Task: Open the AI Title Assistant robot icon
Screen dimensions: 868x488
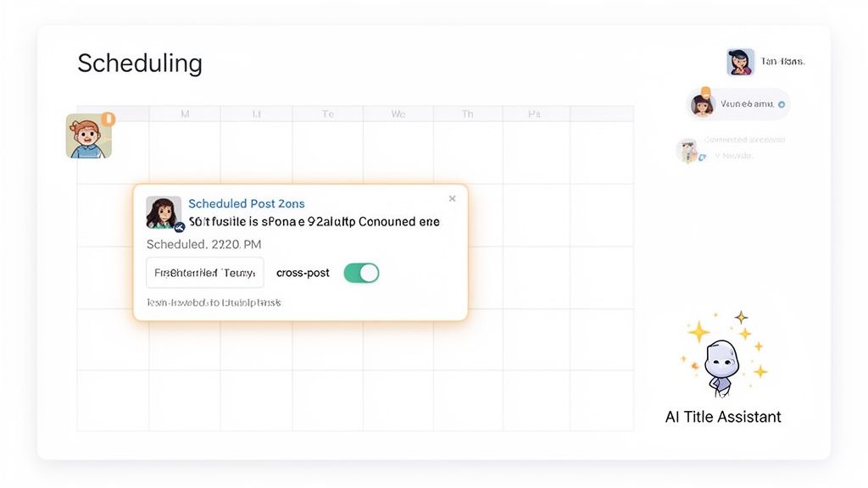Action: (720, 366)
